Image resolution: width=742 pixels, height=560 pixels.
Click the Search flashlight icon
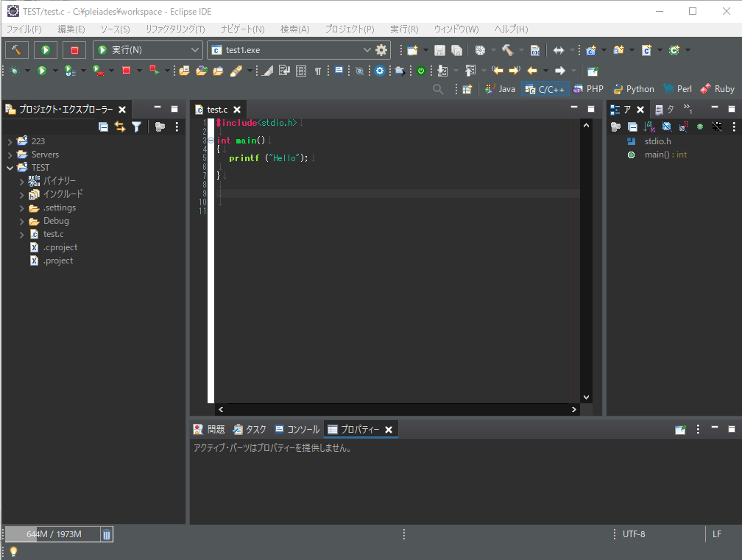(x=236, y=71)
